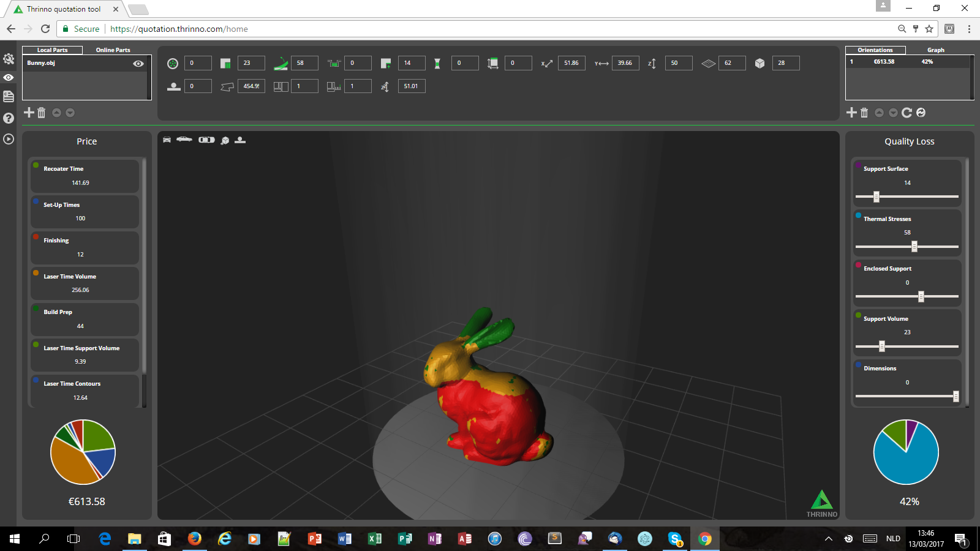Click the support volume parameter icon beside 23
Viewport: 980px width, 551px height.
pos(225,64)
